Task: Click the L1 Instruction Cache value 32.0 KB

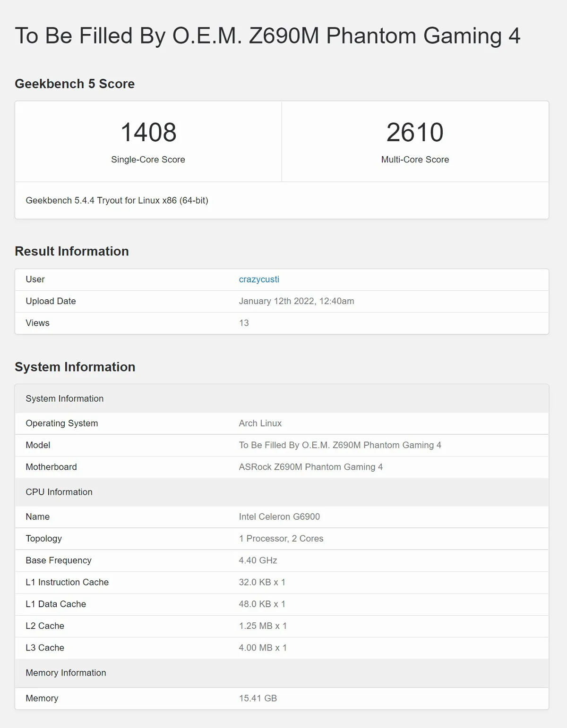Action: click(x=262, y=582)
